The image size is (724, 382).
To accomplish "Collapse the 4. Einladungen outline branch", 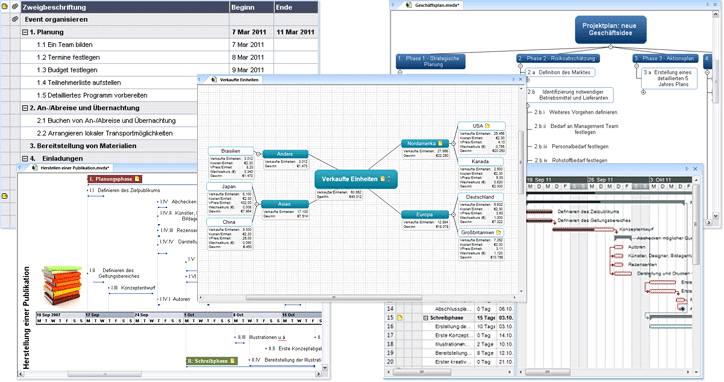I will pos(25,158).
